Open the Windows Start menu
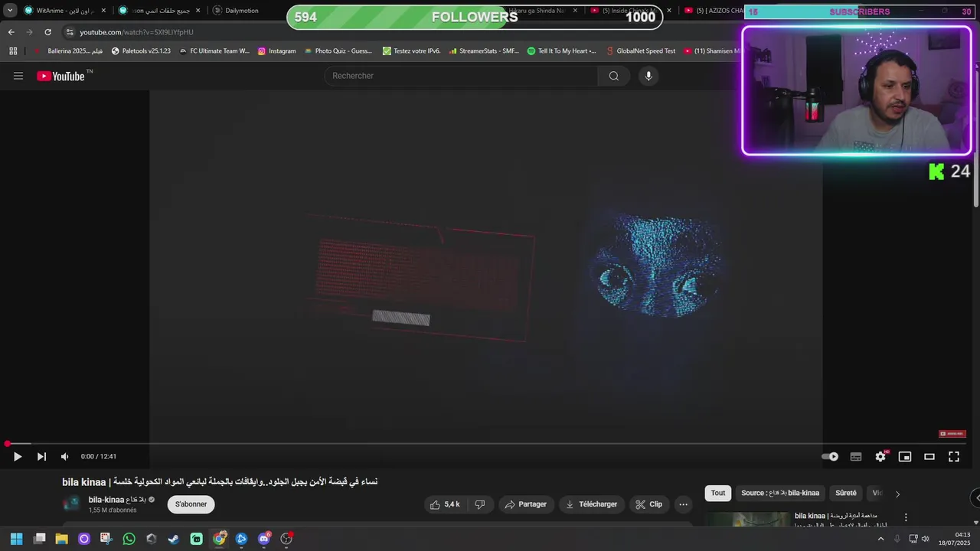980x551 pixels. (16, 539)
